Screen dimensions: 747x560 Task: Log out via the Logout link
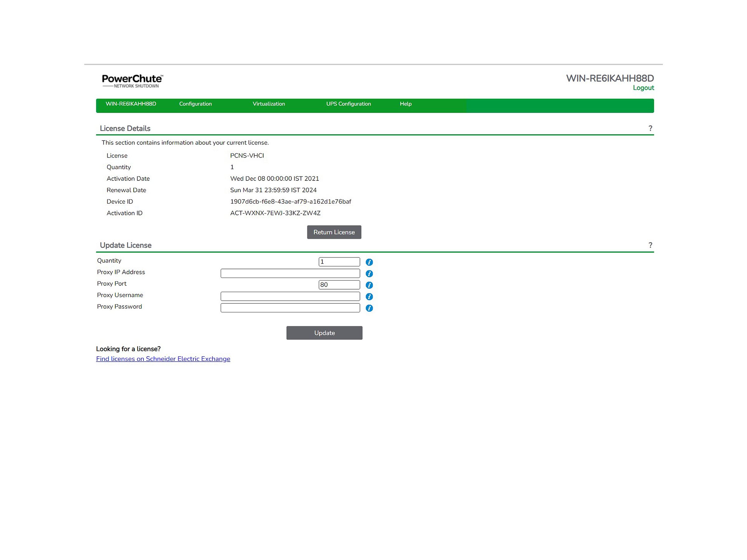643,88
